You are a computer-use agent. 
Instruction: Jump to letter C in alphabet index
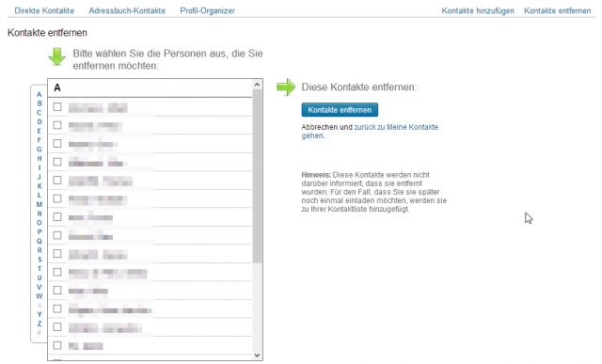click(x=40, y=113)
